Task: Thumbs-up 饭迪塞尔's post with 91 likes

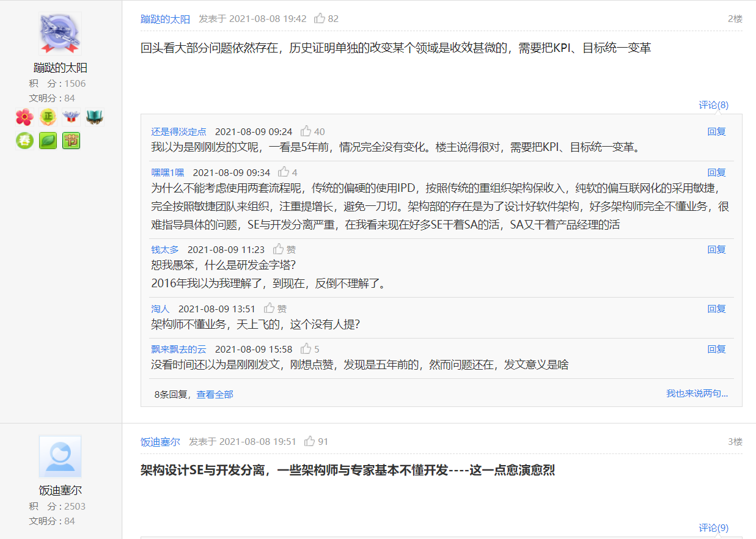Action: [x=310, y=441]
